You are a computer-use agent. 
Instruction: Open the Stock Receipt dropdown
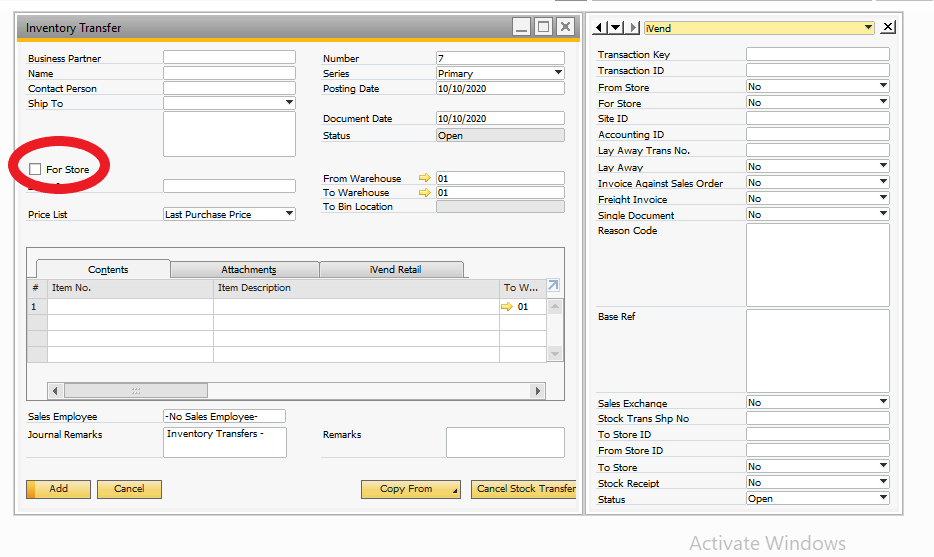[x=883, y=482]
